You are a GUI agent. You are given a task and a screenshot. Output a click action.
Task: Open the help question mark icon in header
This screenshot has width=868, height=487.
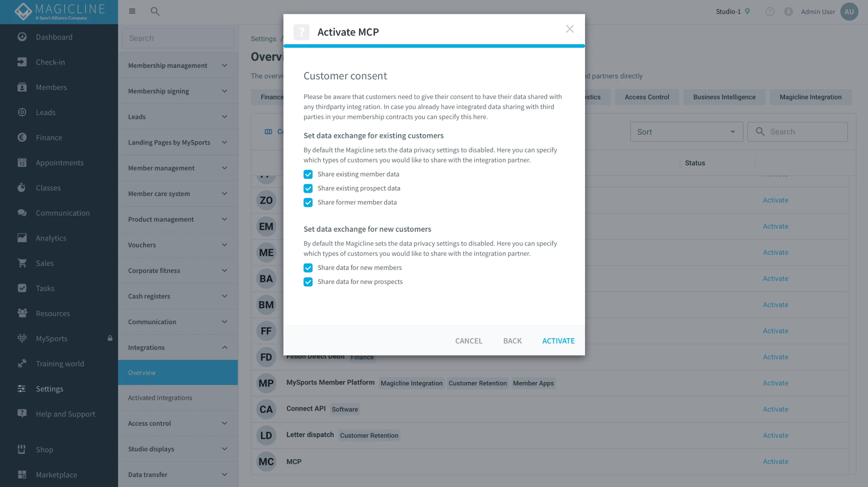tap(770, 12)
